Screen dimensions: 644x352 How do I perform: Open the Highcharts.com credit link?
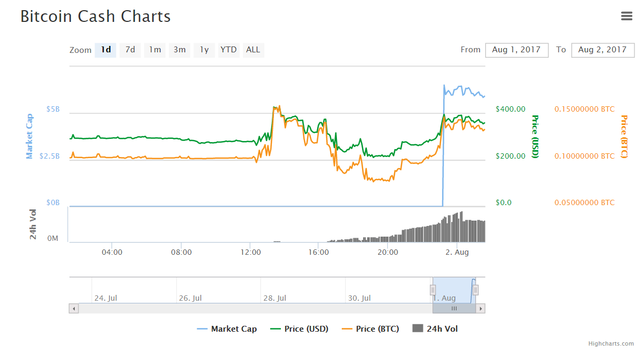[611, 343]
